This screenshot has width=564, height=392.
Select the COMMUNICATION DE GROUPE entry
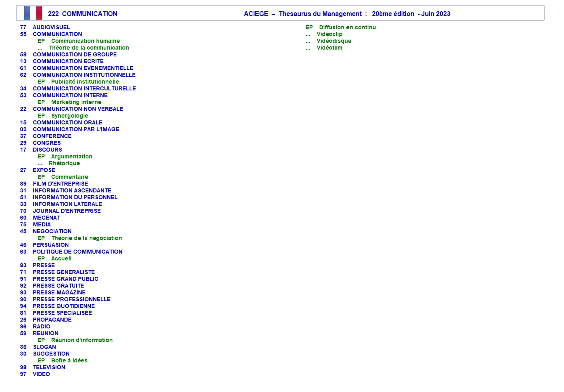tap(75, 54)
